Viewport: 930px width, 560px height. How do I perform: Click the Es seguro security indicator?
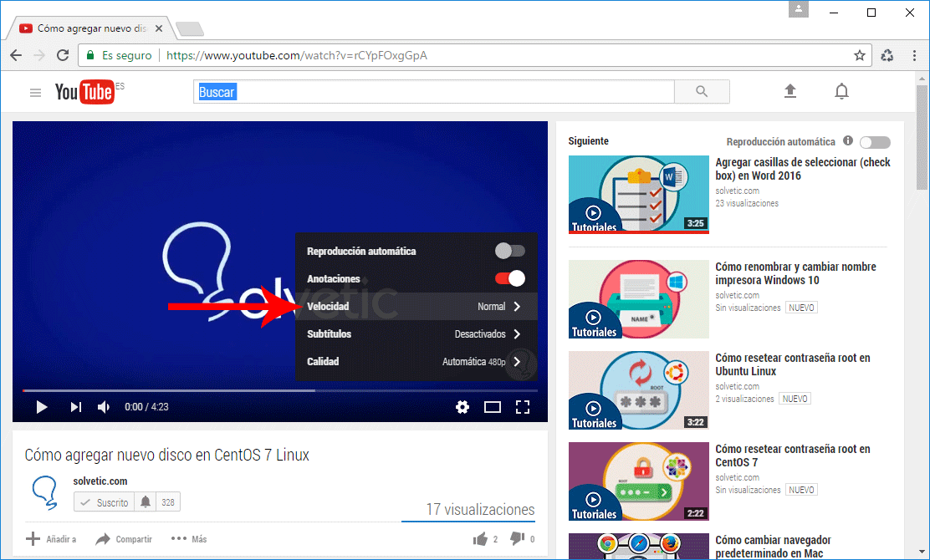[120, 55]
